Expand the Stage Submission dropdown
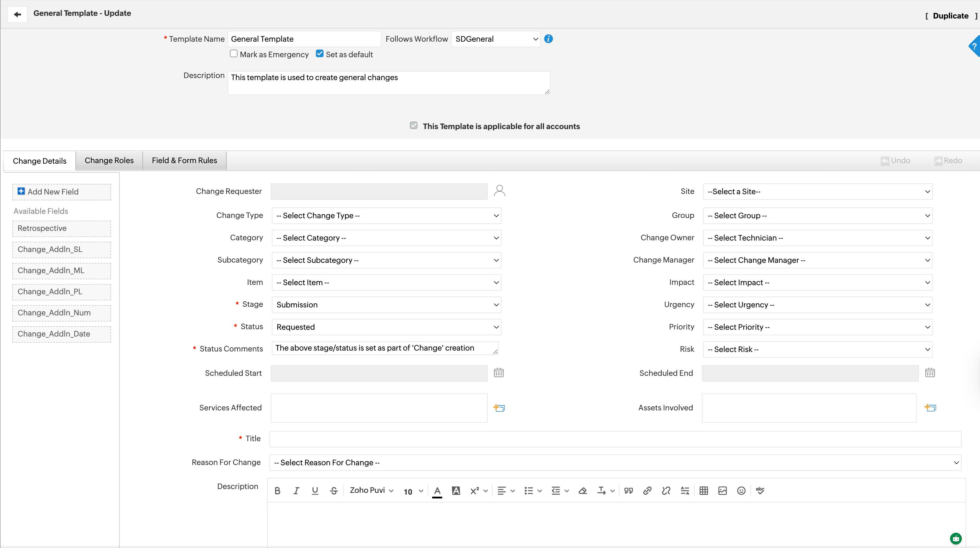This screenshot has height=548, width=980. point(387,305)
